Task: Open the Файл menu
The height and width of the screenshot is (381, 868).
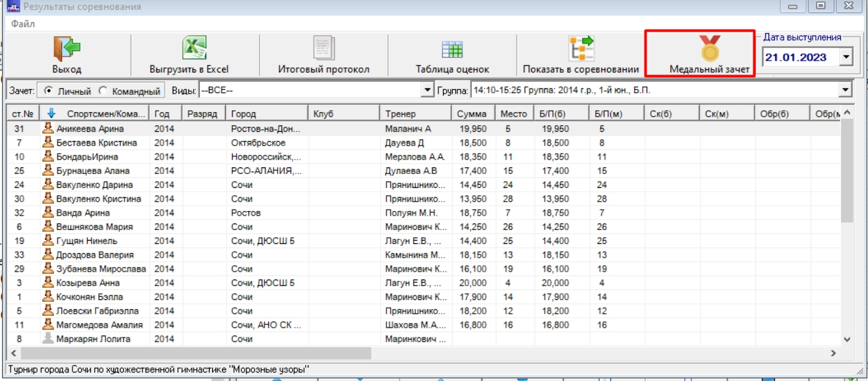Action: [23, 24]
